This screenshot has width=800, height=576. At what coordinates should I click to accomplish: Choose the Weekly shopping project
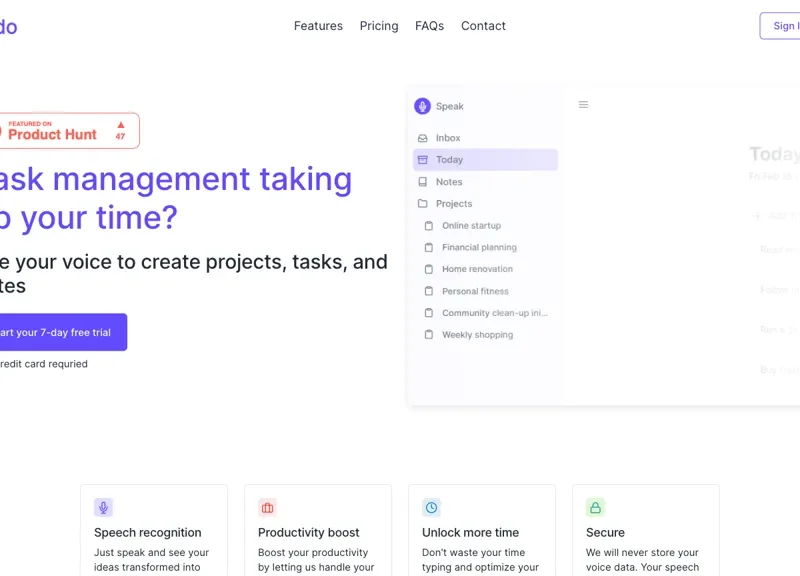pyautogui.click(x=477, y=335)
